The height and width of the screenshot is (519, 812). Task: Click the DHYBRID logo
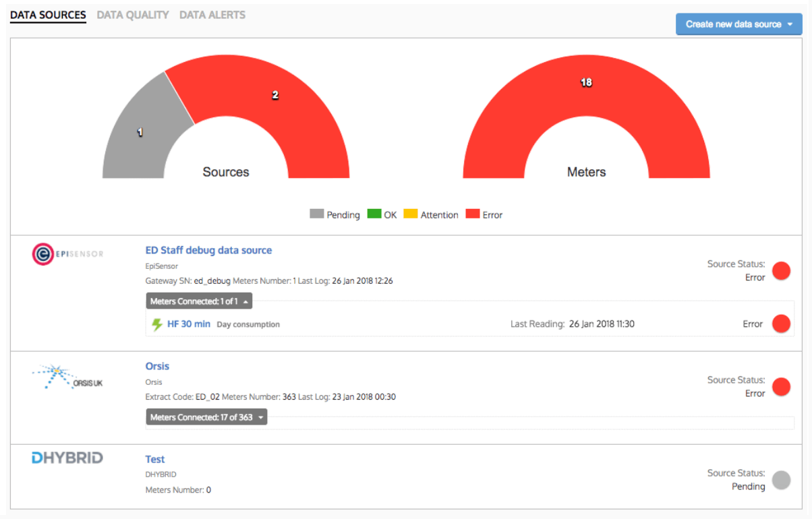(67, 458)
